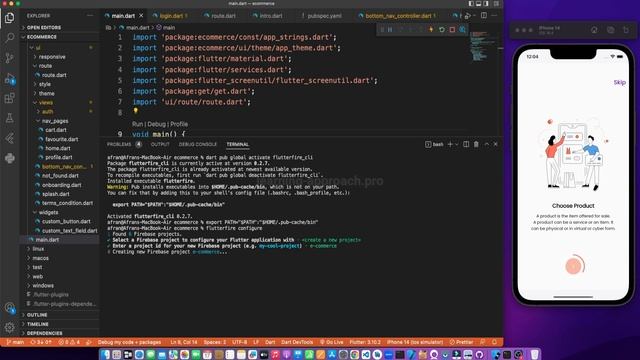640x360 pixels.
Task: Click the Run code lens above main()
Action: coord(137,124)
